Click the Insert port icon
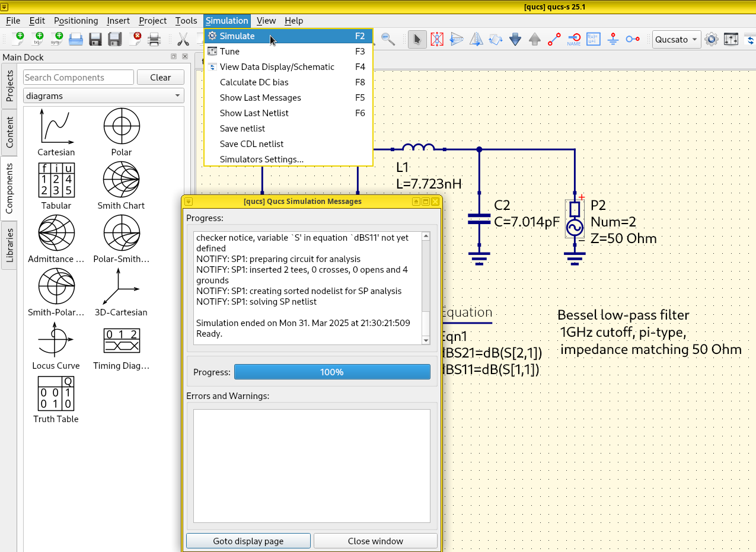Image resolution: width=756 pixels, height=552 pixels. click(633, 40)
